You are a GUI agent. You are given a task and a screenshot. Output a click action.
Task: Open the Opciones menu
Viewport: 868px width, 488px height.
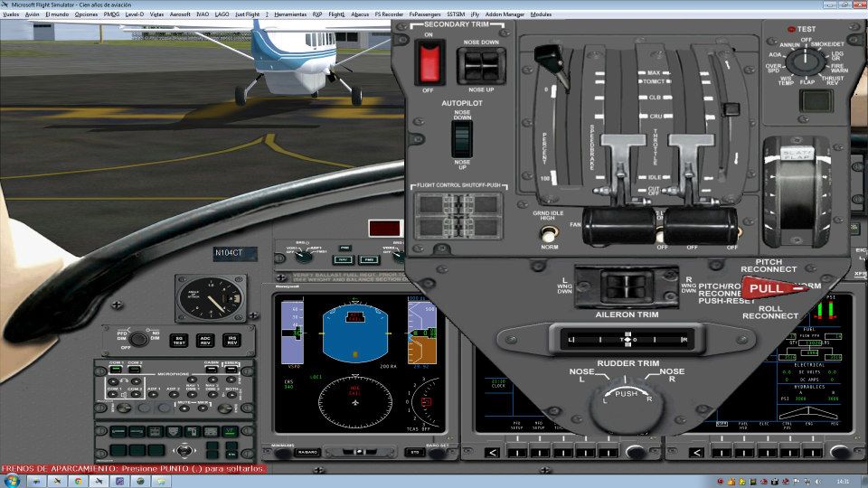point(87,14)
